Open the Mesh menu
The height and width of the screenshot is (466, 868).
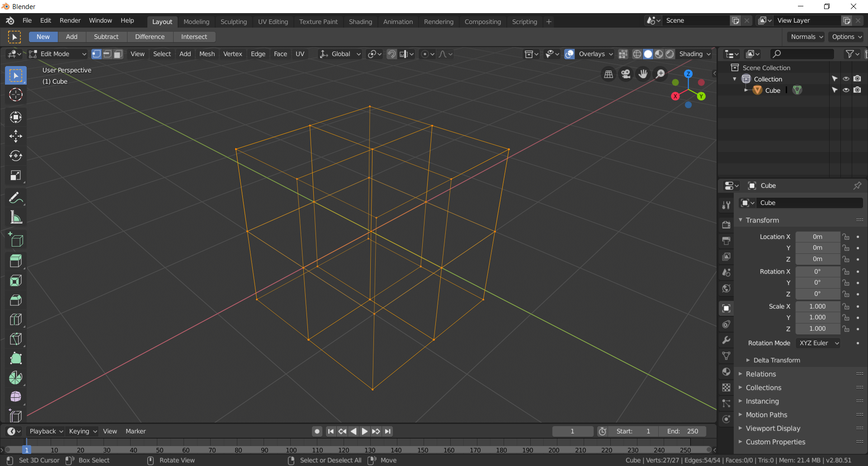[207, 54]
